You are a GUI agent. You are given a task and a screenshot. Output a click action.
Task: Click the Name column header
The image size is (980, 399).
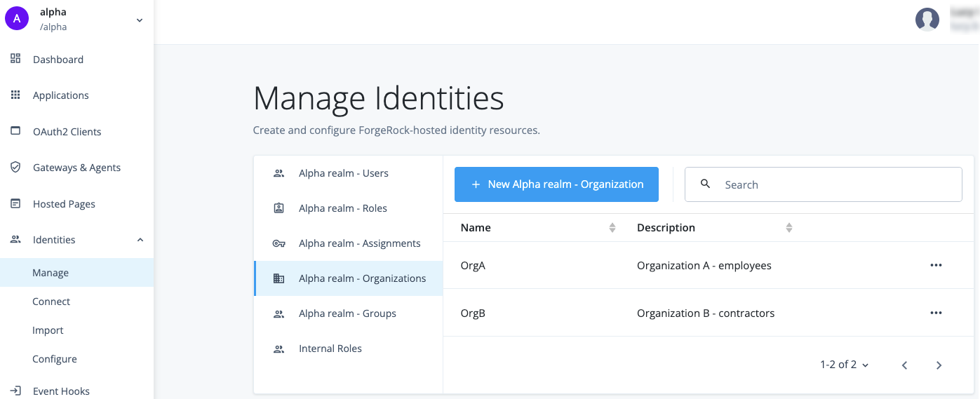(x=476, y=228)
